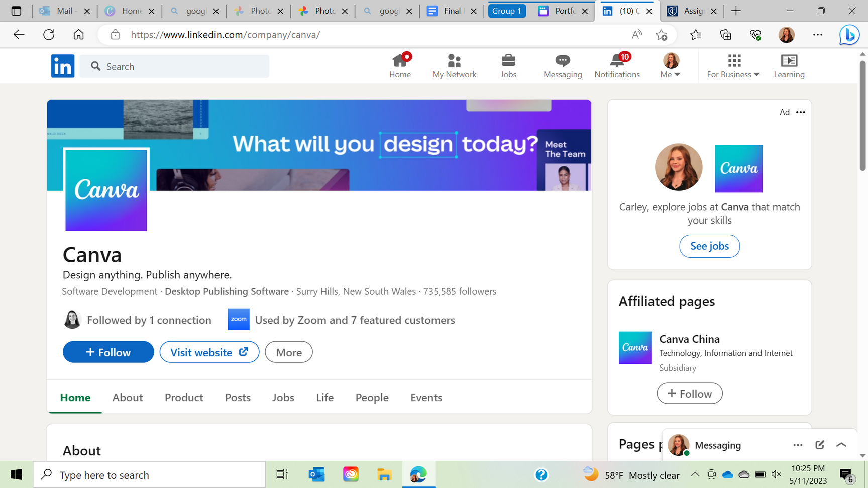Screen dimensions: 868x488
Task: Switch to the Mail browser tab
Action: click(x=65, y=11)
